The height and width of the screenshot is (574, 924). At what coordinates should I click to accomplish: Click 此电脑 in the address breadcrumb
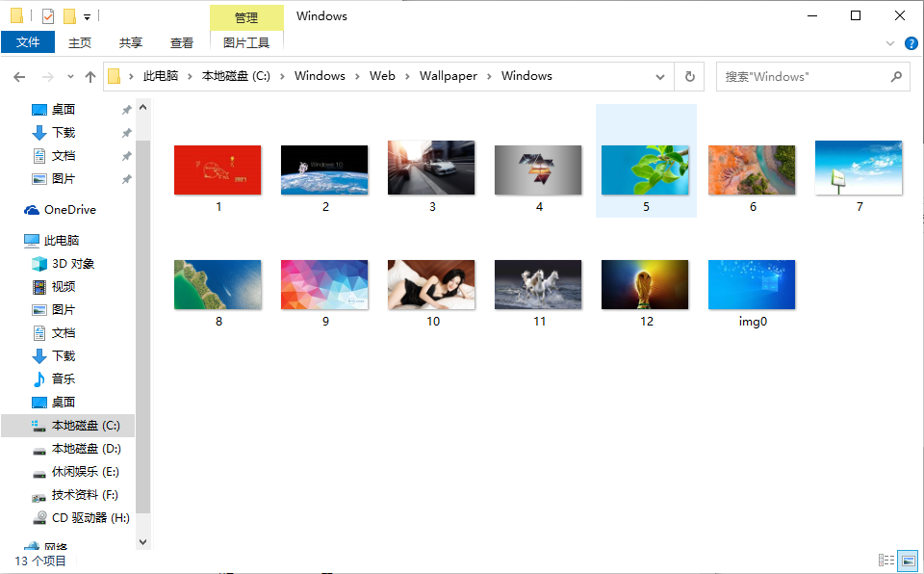click(x=161, y=76)
